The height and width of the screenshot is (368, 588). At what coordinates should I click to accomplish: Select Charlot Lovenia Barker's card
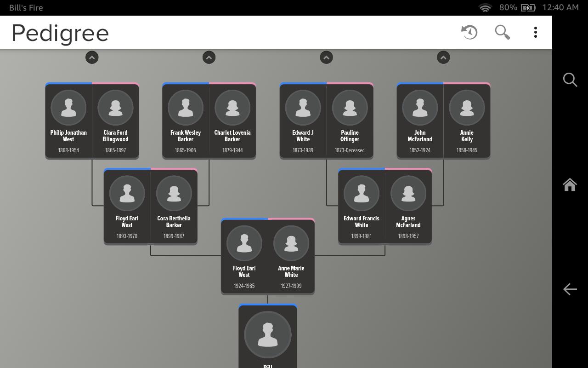232,120
